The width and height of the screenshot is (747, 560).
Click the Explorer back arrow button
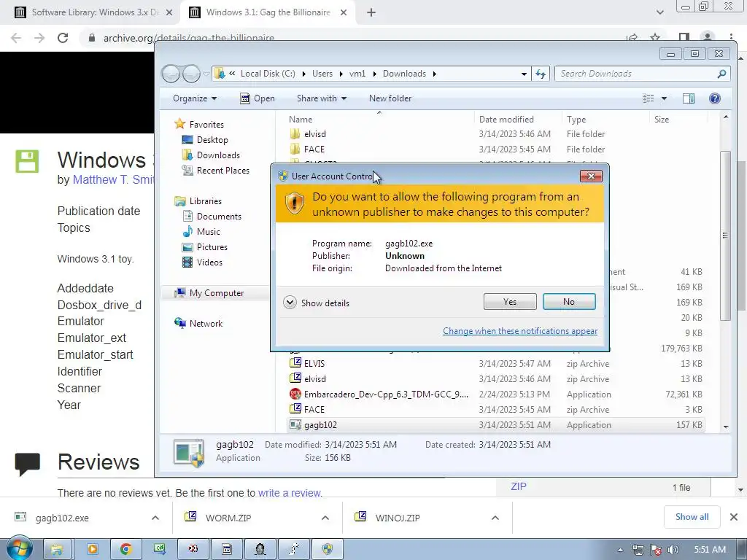click(x=171, y=74)
